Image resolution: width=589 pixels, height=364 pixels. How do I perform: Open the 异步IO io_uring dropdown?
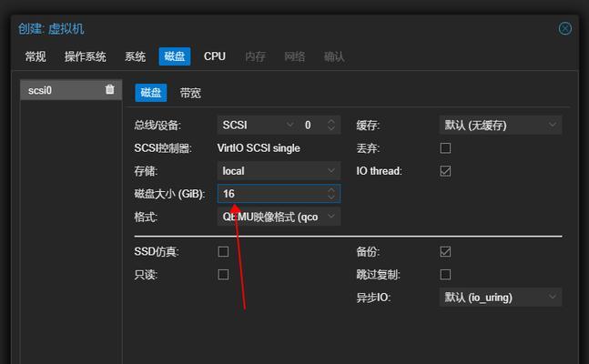click(501, 298)
